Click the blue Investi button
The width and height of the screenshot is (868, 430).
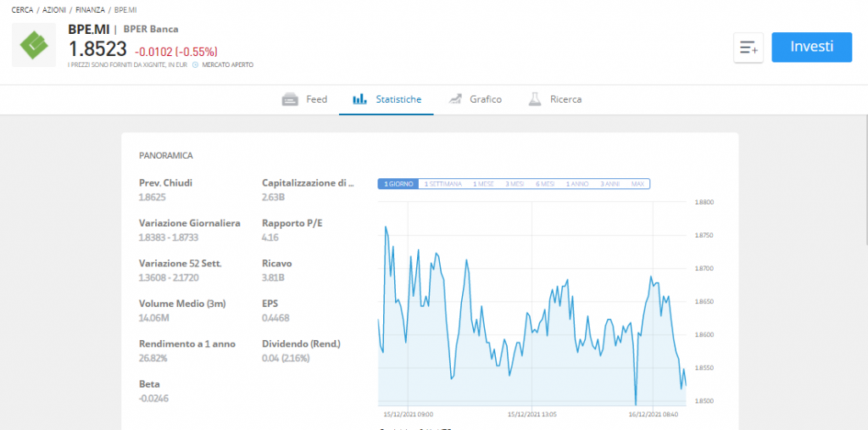pyautogui.click(x=811, y=47)
